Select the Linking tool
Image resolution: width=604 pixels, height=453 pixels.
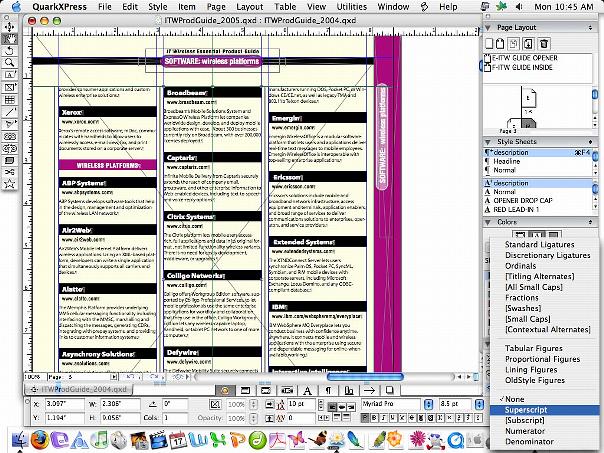9,136
